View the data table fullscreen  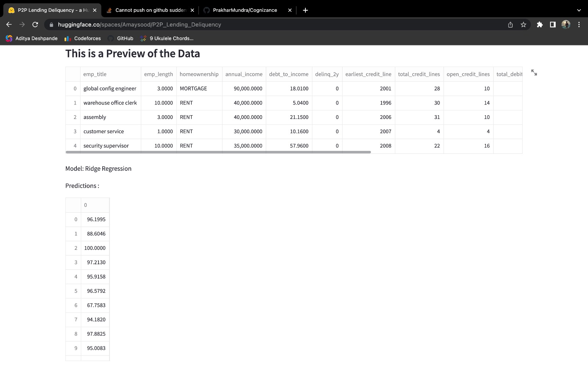pyautogui.click(x=534, y=73)
